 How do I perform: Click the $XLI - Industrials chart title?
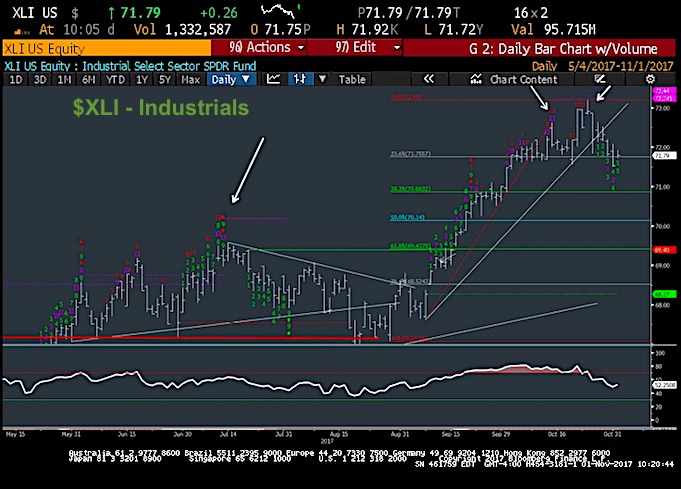coord(161,108)
